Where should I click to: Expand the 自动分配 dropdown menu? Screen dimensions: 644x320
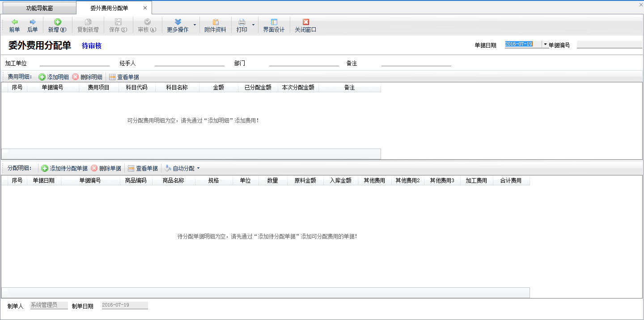198,168
